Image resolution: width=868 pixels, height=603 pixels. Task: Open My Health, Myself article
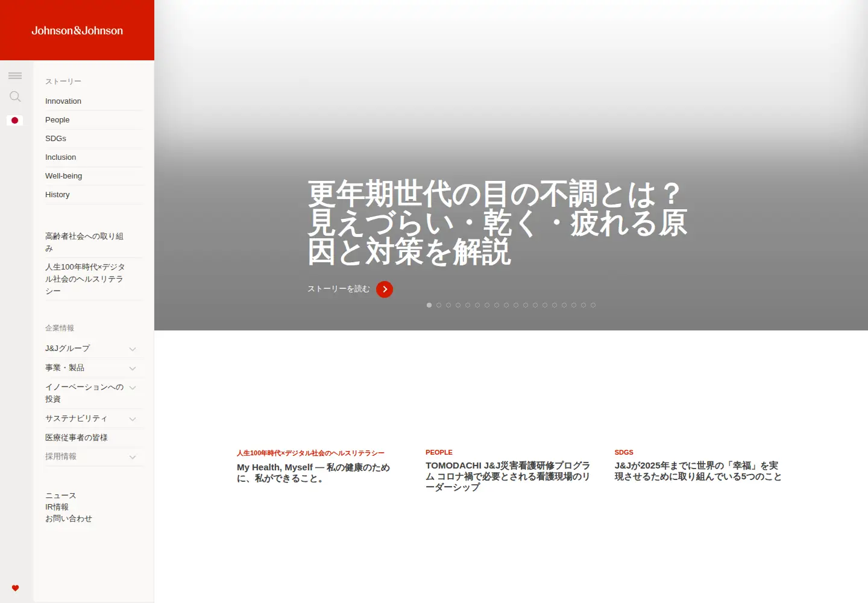pos(313,473)
